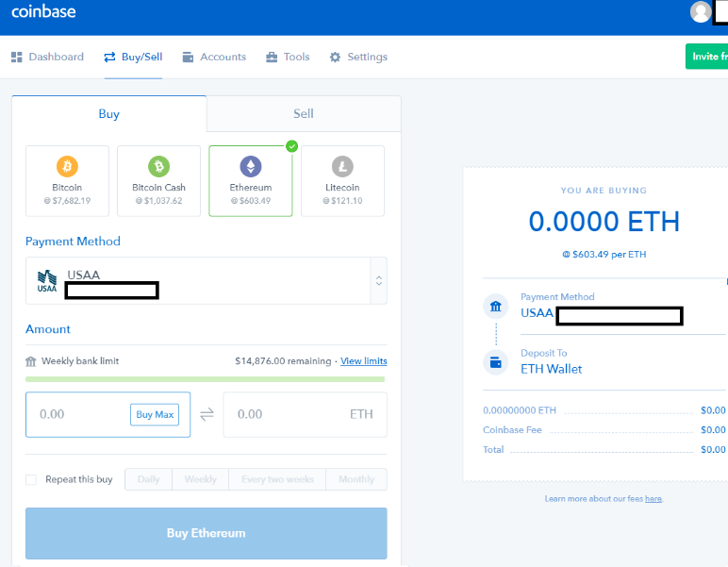Click the Buy/Sell arrows icon
Viewport: 728px width, 567px height.
coord(109,58)
